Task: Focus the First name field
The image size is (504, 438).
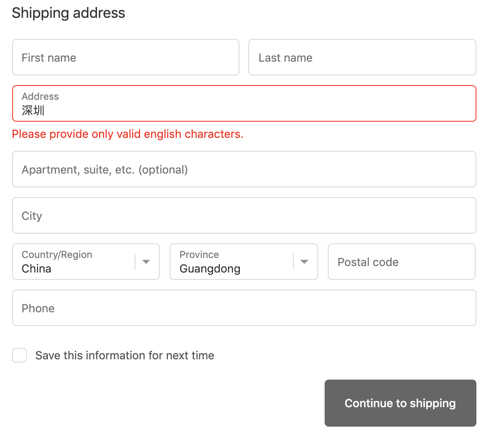Action: (x=126, y=58)
